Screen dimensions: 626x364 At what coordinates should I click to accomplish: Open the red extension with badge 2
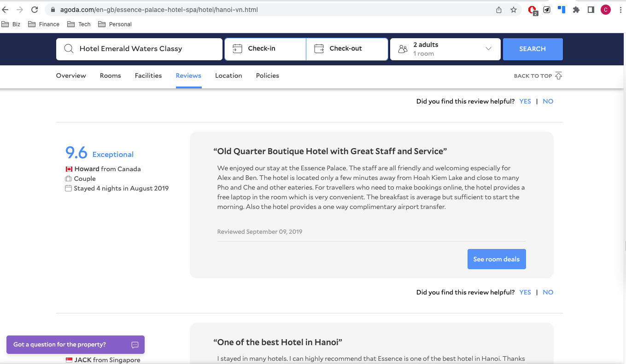coord(532,10)
